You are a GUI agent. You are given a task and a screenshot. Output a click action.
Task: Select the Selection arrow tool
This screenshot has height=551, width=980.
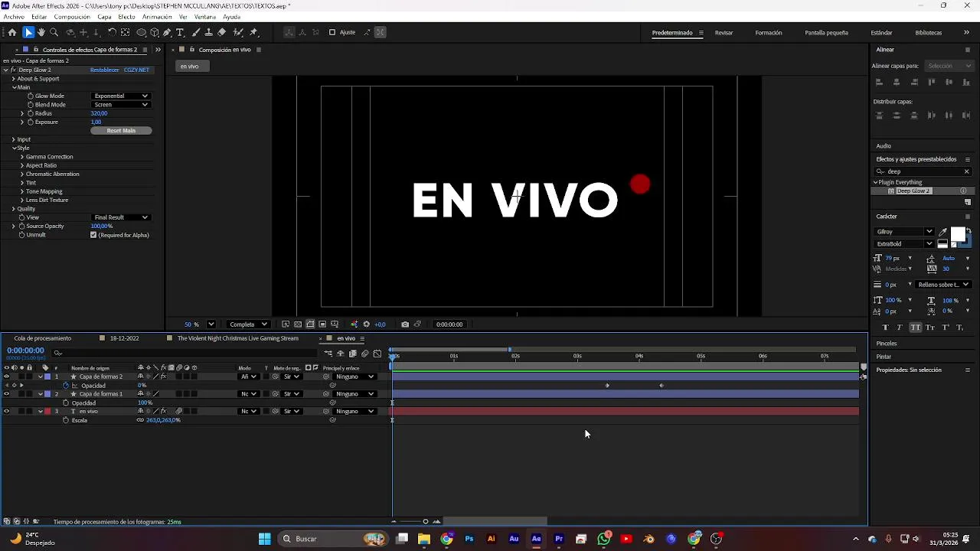click(x=28, y=32)
